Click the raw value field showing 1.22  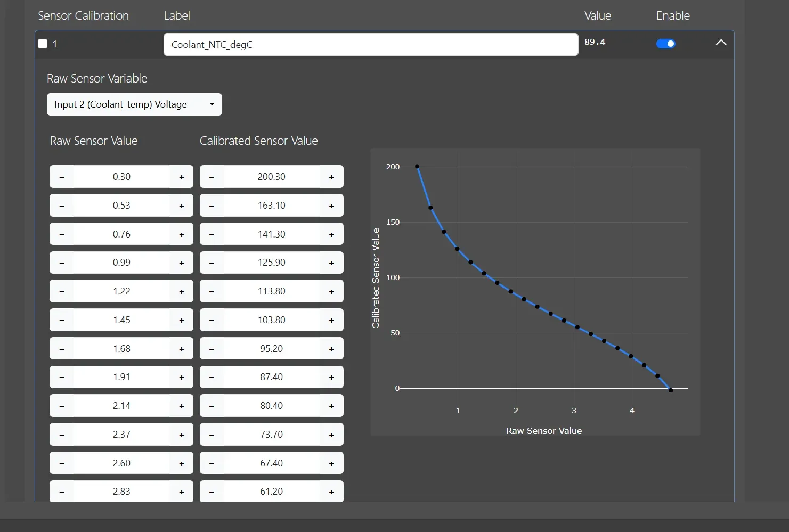(x=121, y=291)
